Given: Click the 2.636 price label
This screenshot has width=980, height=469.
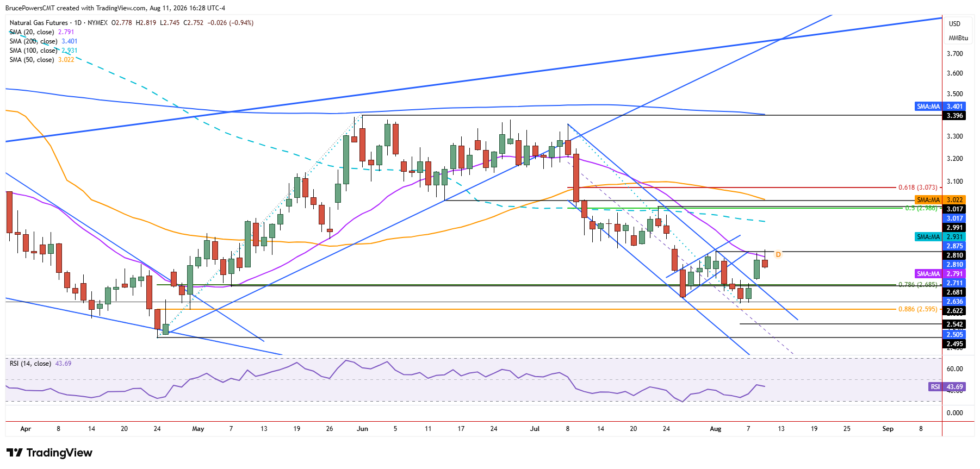Looking at the screenshot, I should point(954,302).
